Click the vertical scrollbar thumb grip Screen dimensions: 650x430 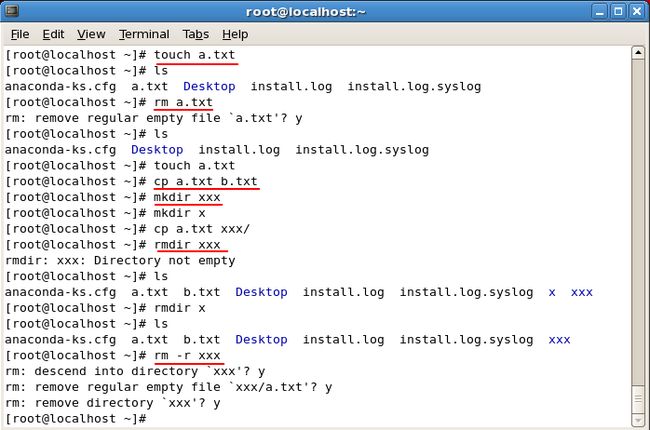tap(638, 399)
